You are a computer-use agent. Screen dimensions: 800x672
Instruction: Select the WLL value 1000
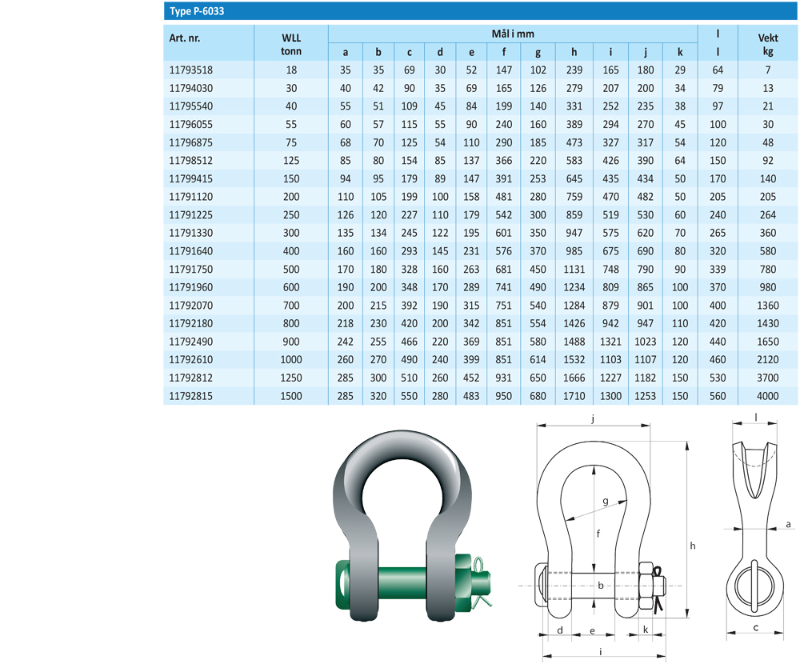tap(291, 360)
